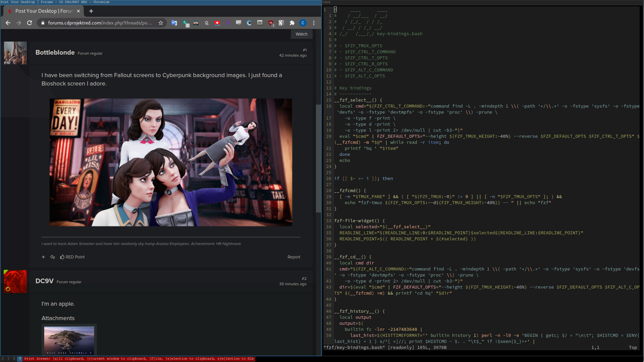Open the CSS extension icon
The width and height of the screenshot is (644, 362).
[x=239, y=23]
